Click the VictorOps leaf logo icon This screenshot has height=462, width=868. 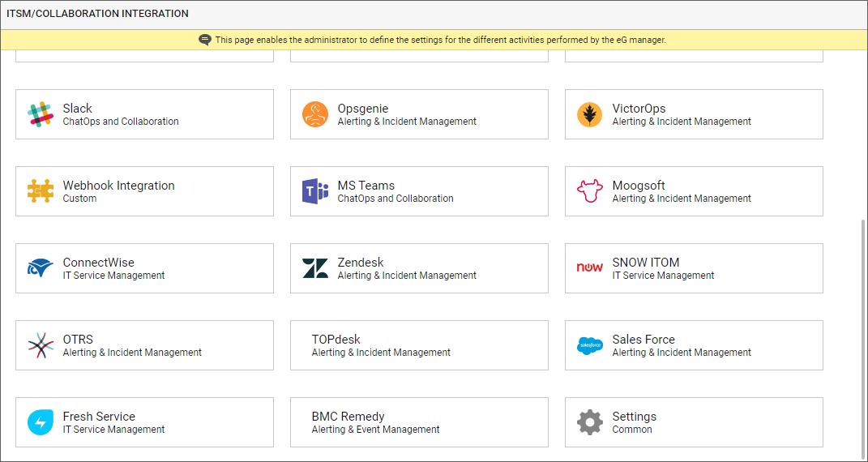click(x=589, y=114)
